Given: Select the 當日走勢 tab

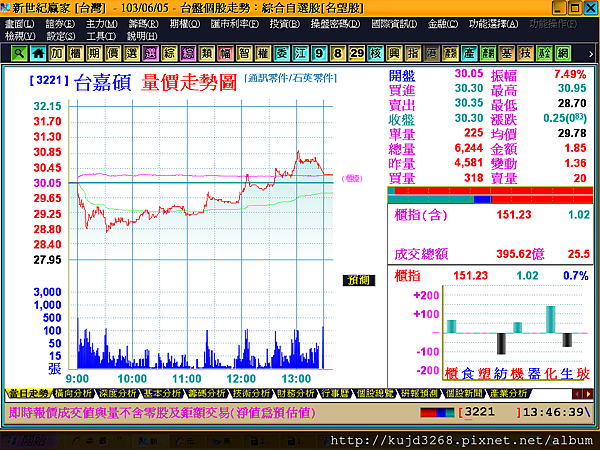Looking at the screenshot, I should [x=28, y=393].
